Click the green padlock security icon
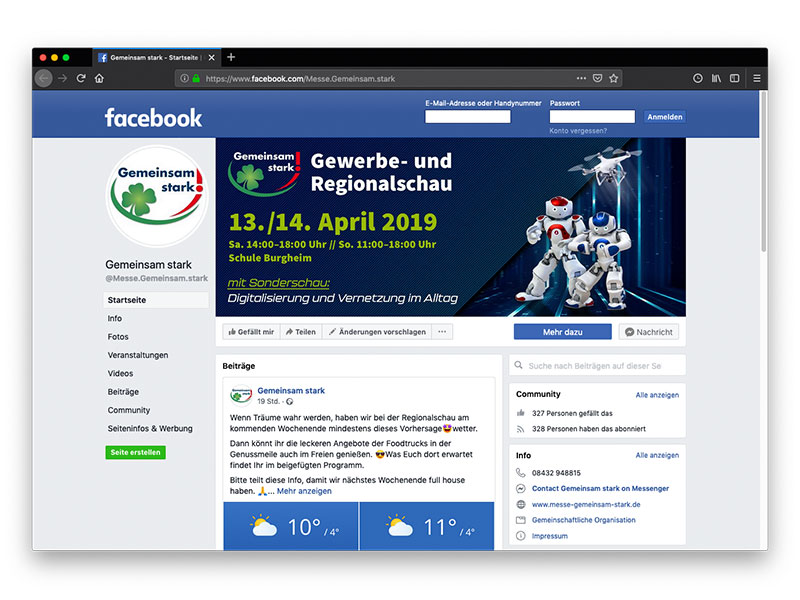800x600 pixels. pos(196,79)
